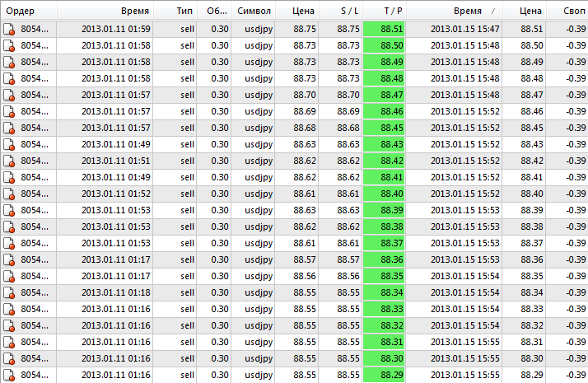Sort by the Тип column header
This screenshot has width=588, height=383.
tap(175, 11)
